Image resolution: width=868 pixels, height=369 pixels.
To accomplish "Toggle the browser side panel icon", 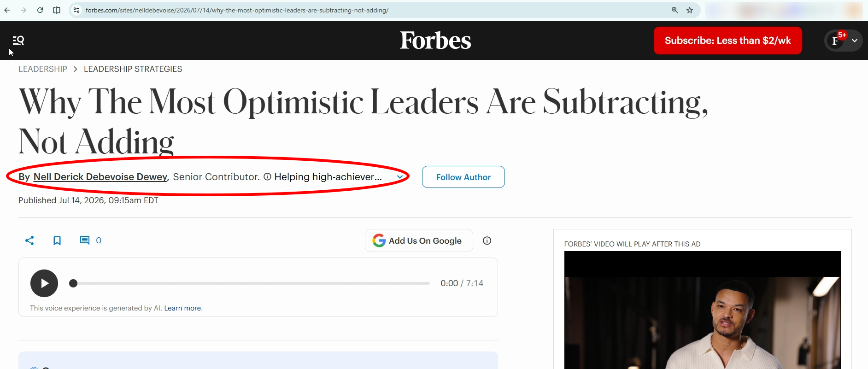I will 57,10.
